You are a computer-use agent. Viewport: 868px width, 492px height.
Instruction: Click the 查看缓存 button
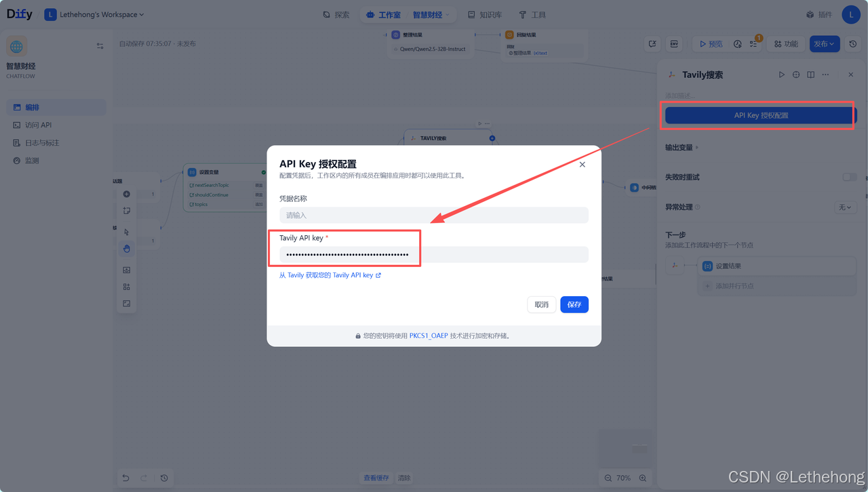point(376,478)
